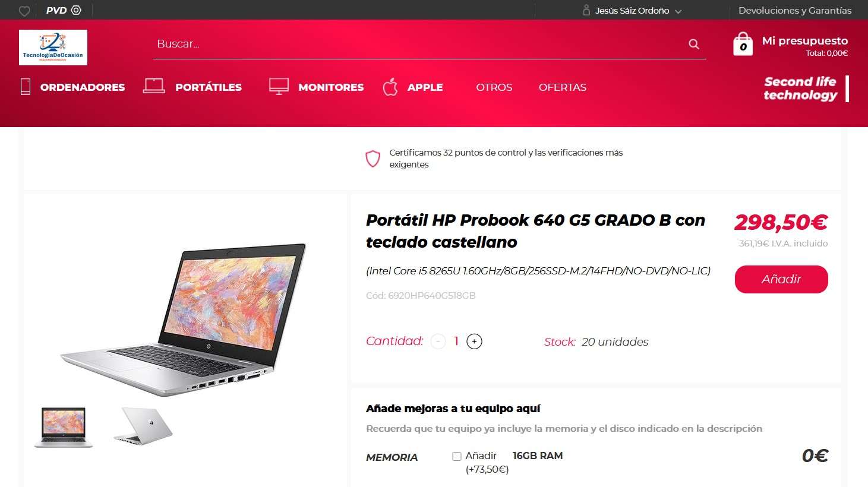Open Devoluciones y Garantías link
This screenshot has width=868, height=487.
[795, 10]
